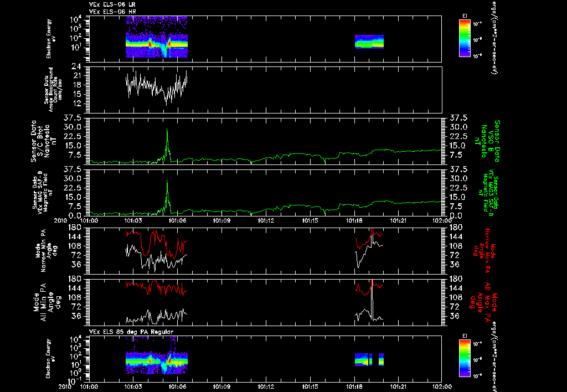Click the early red Narrow Max PA trace
The height and width of the screenshot is (392, 567).
click(x=157, y=244)
